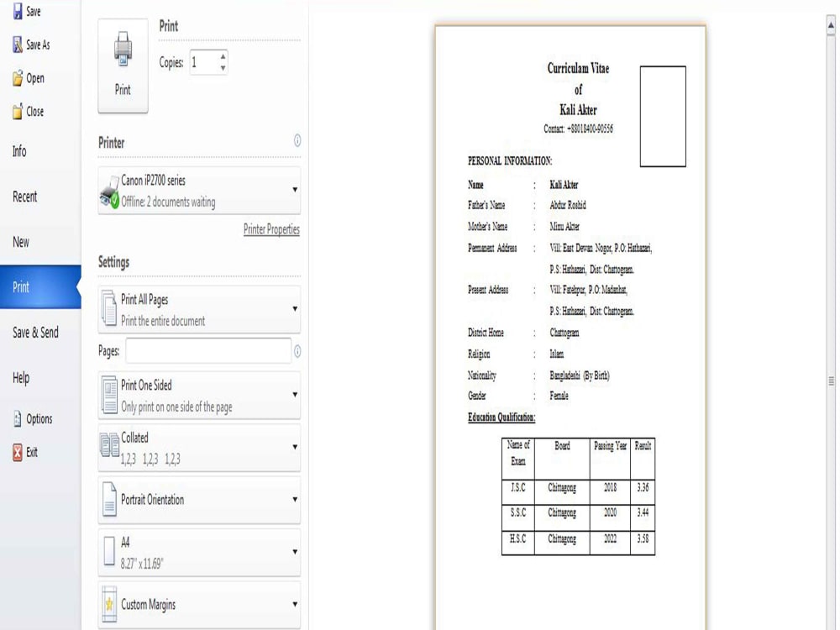The width and height of the screenshot is (840, 630).
Task: Select the Info menu item
Action: tap(19, 151)
